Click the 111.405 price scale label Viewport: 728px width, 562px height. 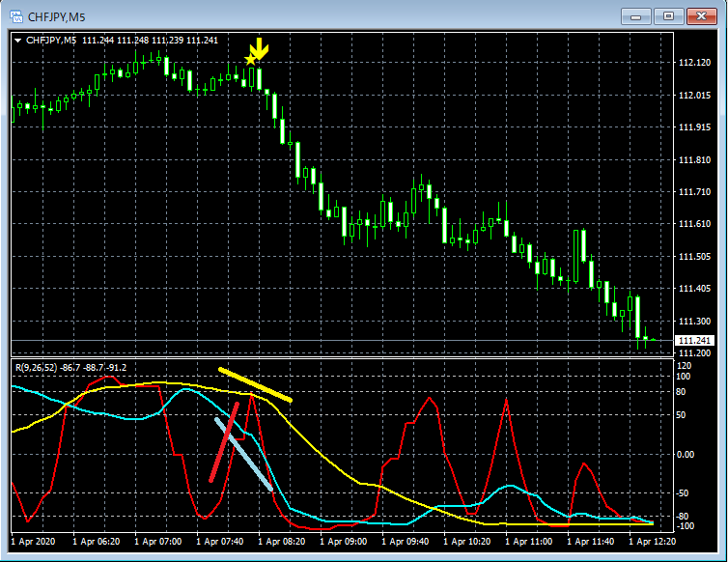[x=694, y=289]
